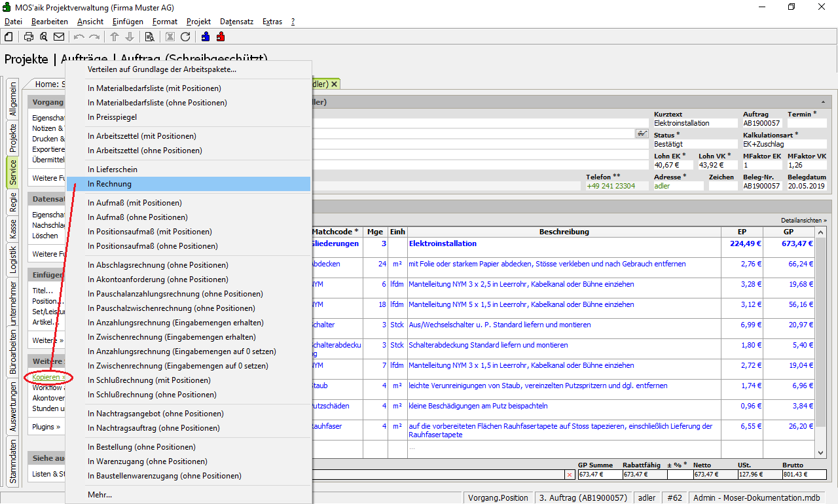Open print preview with magnifier icon

tap(44, 37)
